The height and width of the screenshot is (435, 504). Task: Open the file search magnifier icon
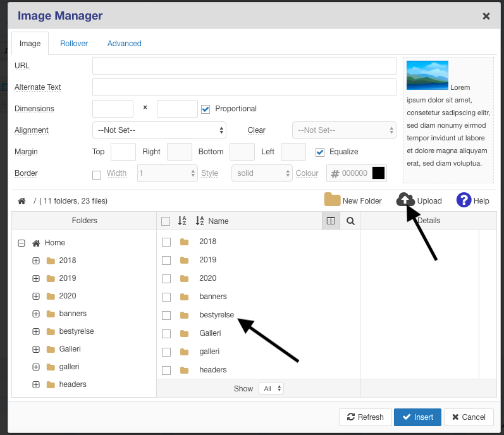tap(350, 221)
